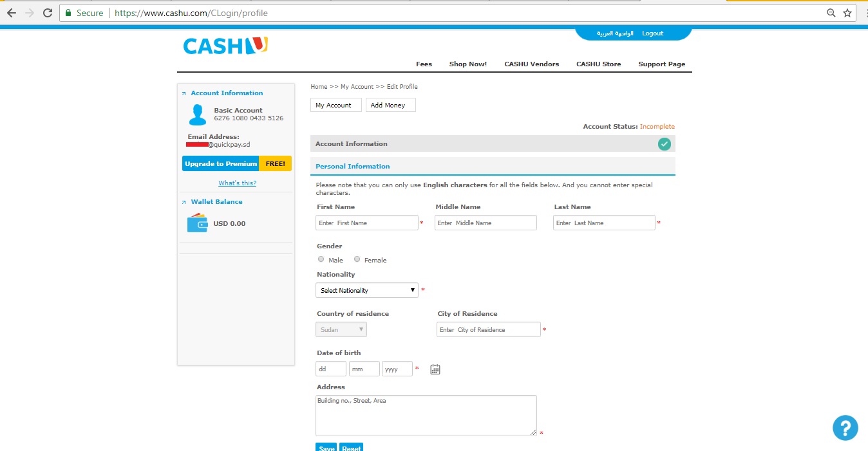Image resolution: width=868 pixels, height=451 pixels.
Task: Go back using the browser back arrow
Action: 12,13
